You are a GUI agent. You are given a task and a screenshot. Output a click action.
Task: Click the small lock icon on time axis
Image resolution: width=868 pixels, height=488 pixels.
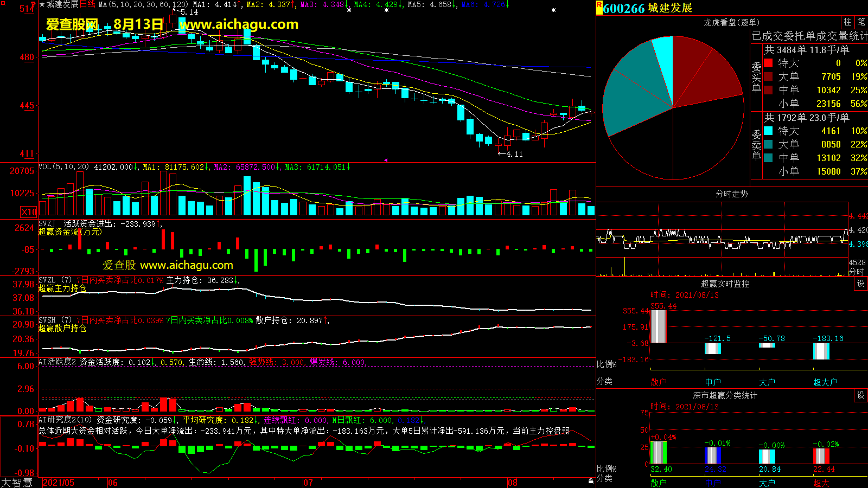pos(591,481)
